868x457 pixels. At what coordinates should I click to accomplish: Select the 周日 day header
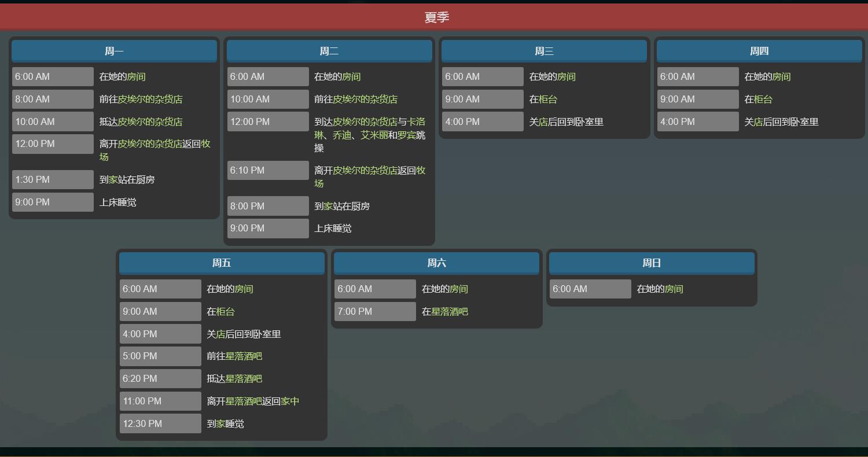[x=652, y=263]
